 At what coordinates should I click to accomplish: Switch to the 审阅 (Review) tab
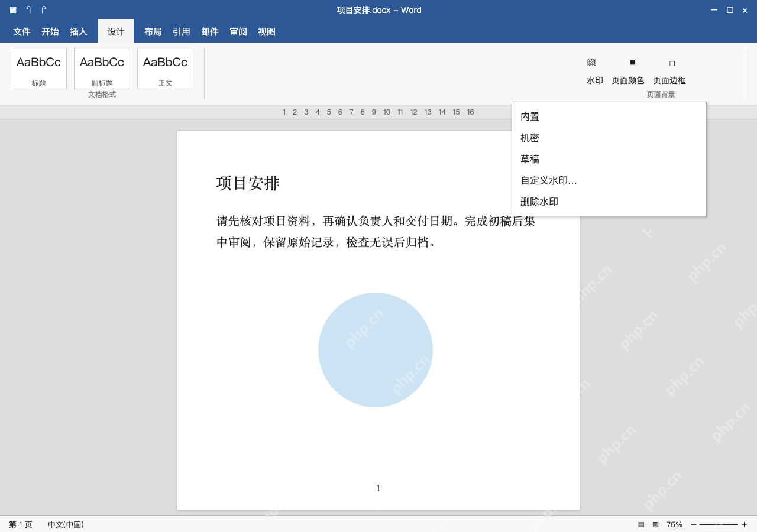[x=238, y=32]
